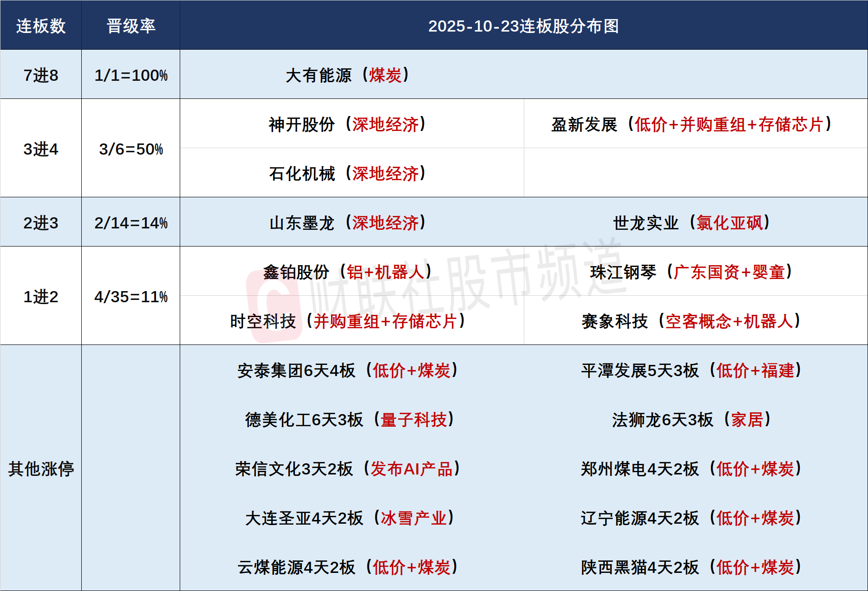The image size is (868, 591).
Task: Open the 大有能源 stock entry
Action: click(x=347, y=75)
